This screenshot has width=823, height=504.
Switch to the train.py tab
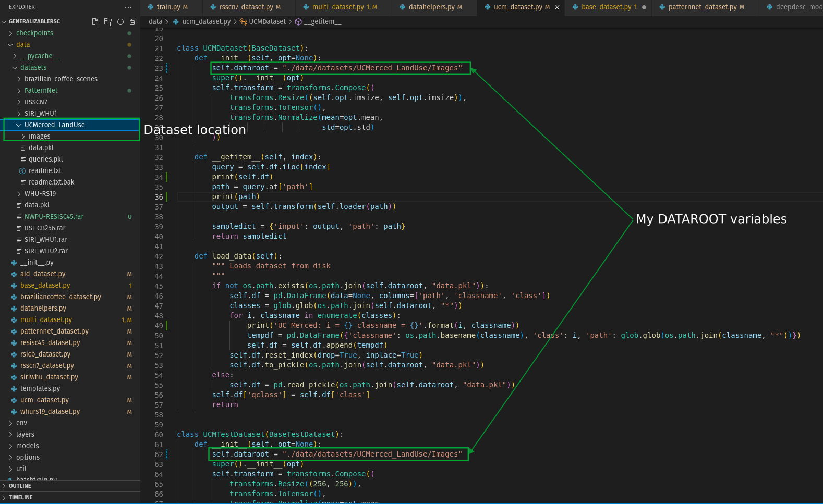coord(167,7)
